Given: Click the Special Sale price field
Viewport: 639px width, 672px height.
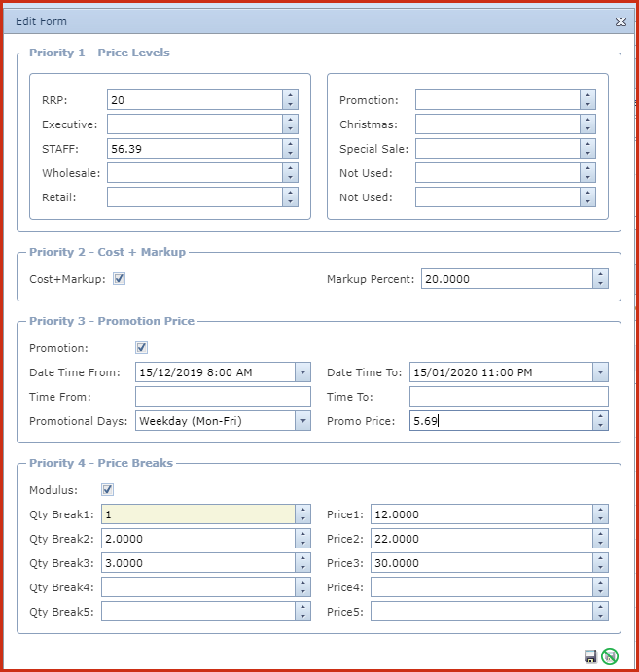Looking at the screenshot, I should point(498,149).
